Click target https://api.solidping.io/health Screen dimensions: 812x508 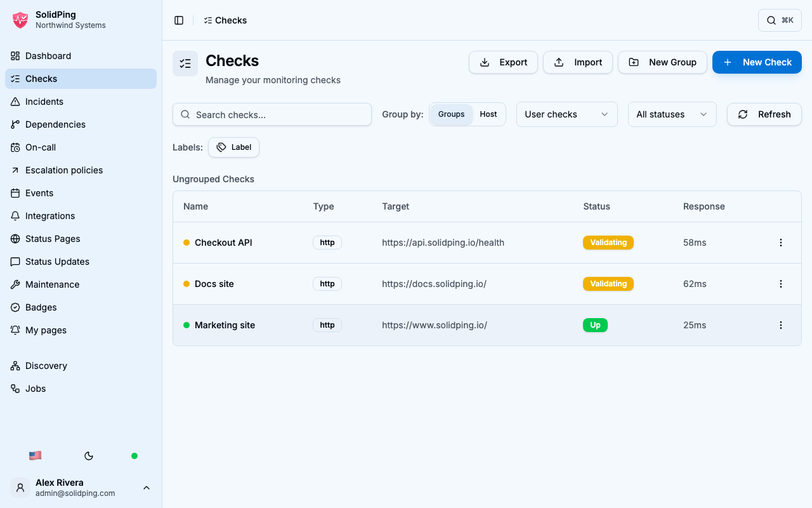443,243
